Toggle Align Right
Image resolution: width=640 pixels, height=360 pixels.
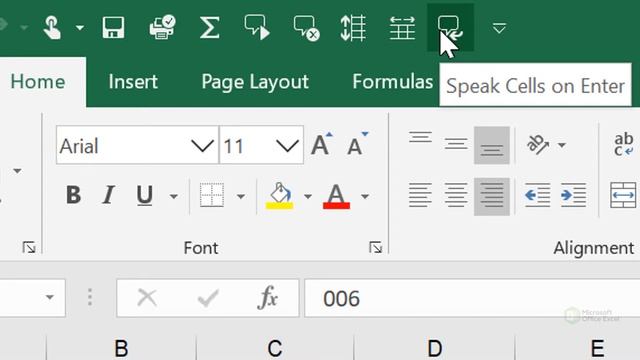tap(492, 196)
